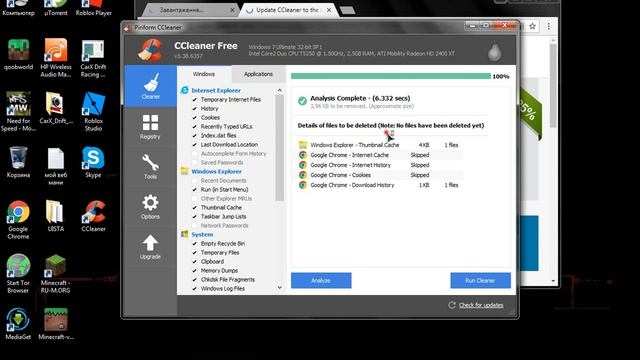This screenshot has width=640, height=360.
Task: Click the Check for updates link
Action: point(481,305)
